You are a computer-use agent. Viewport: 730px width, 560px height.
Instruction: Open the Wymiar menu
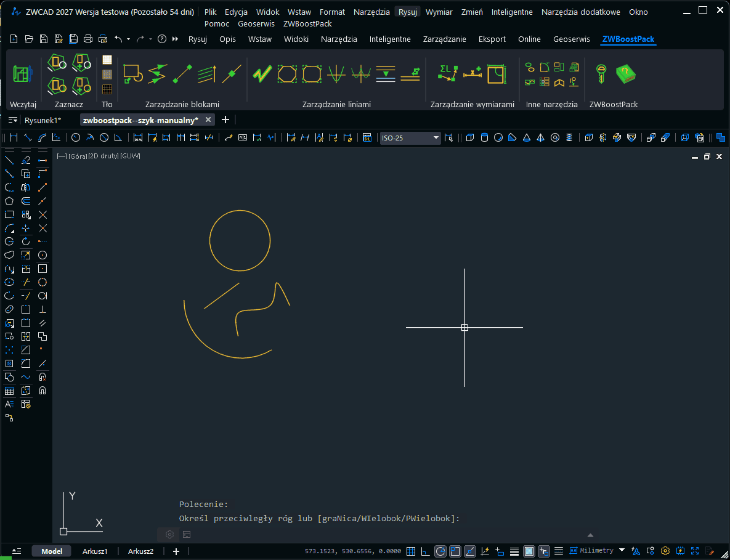(x=439, y=12)
